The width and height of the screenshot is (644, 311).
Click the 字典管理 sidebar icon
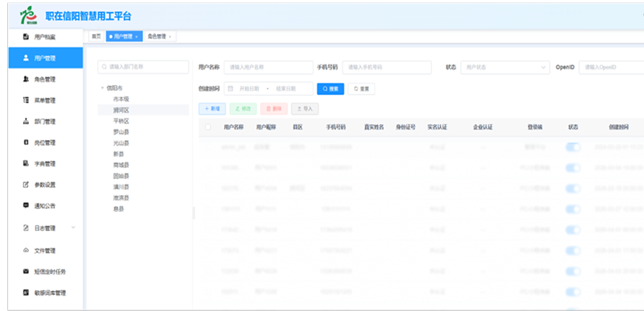pos(25,164)
